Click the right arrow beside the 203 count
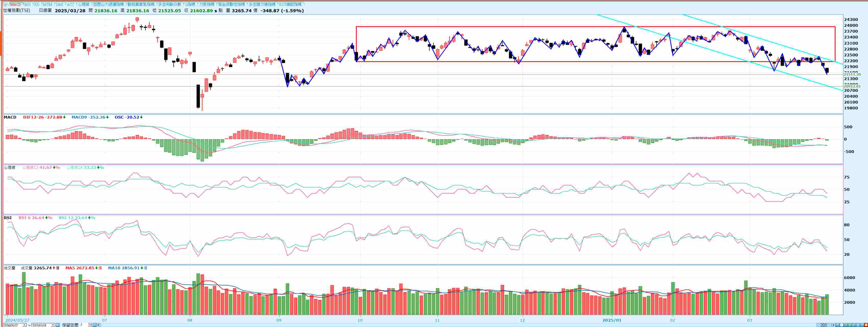 [833, 325]
